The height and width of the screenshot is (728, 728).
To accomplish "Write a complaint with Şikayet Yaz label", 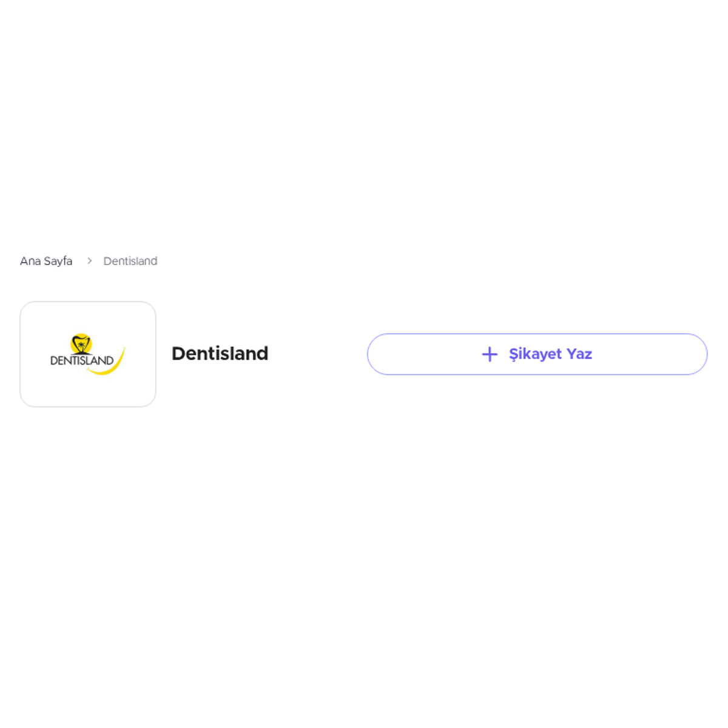I will point(550,354).
